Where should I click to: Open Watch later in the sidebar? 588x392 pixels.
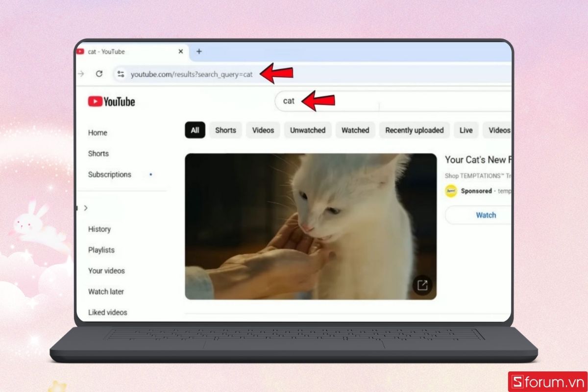tap(106, 292)
